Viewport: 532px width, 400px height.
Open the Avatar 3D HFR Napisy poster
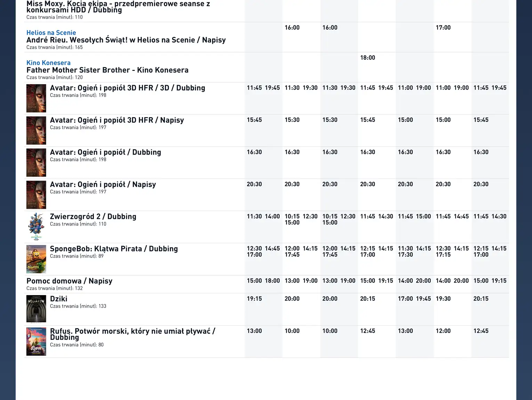pos(36,130)
